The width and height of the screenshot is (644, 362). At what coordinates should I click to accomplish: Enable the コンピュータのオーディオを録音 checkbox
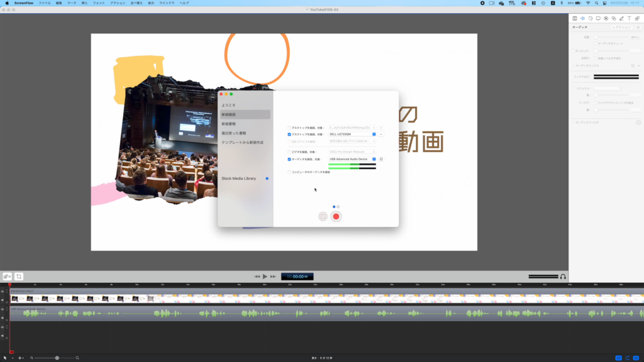point(289,172)
